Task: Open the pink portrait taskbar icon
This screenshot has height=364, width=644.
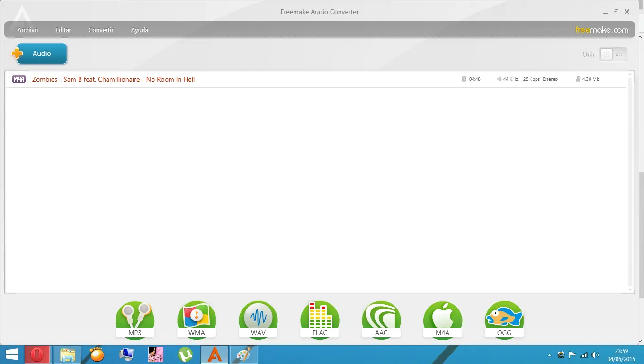Action: [x=156, y=355]
